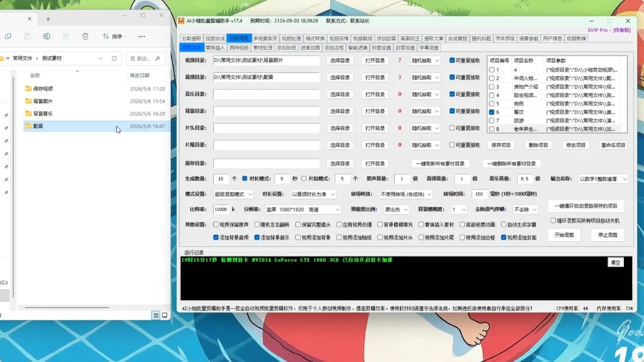Viewport: 644px width, 362px height.
Task: Click the share icon in Explorer toolbar
Action: coord(66,36)
